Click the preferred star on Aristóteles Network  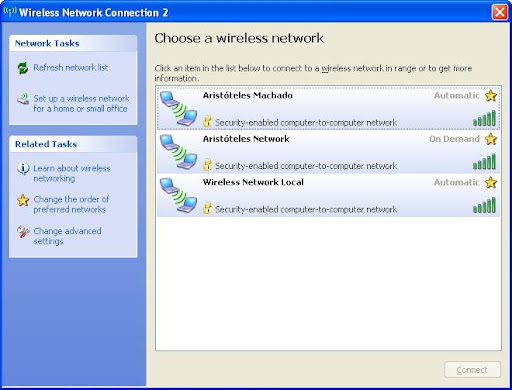tap(491, 139)
